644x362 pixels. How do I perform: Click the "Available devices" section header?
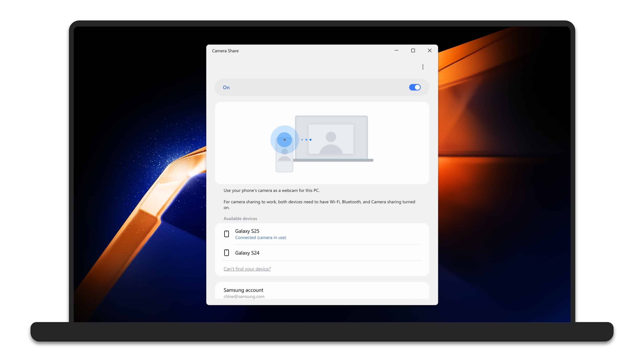[240, 219]
